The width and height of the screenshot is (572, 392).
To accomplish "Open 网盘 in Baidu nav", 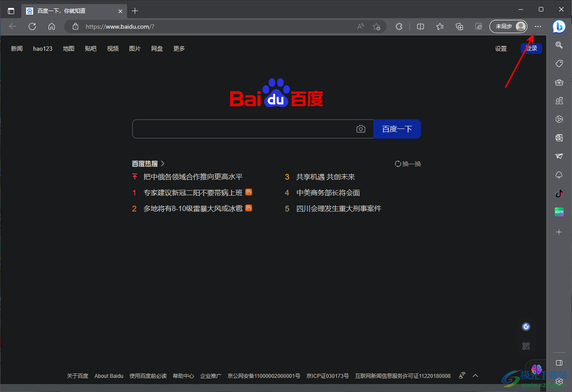I will [x=157, y=49].
